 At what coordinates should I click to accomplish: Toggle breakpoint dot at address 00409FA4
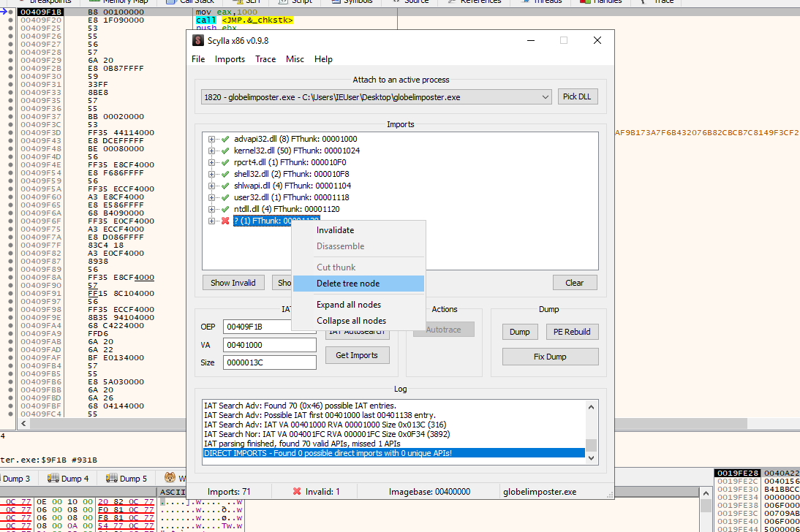(10, 326)
